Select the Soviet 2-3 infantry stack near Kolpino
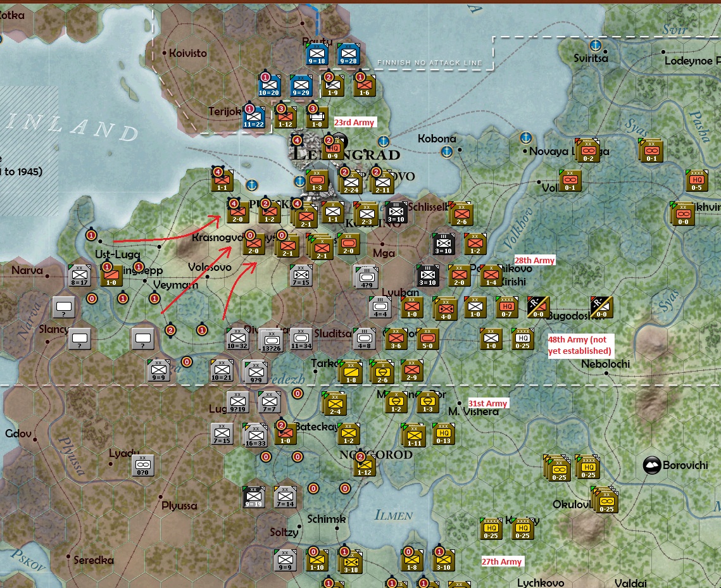 [366, 214]
